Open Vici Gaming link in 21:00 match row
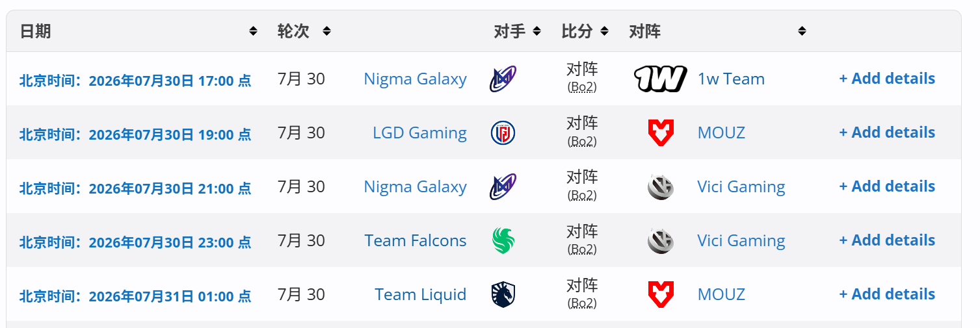Viewport: 980px width, 328px height. tap(741, 187)
